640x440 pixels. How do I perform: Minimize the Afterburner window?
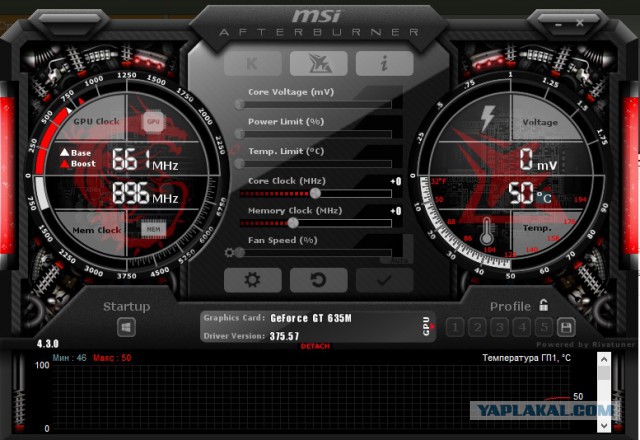click(558, 24)
